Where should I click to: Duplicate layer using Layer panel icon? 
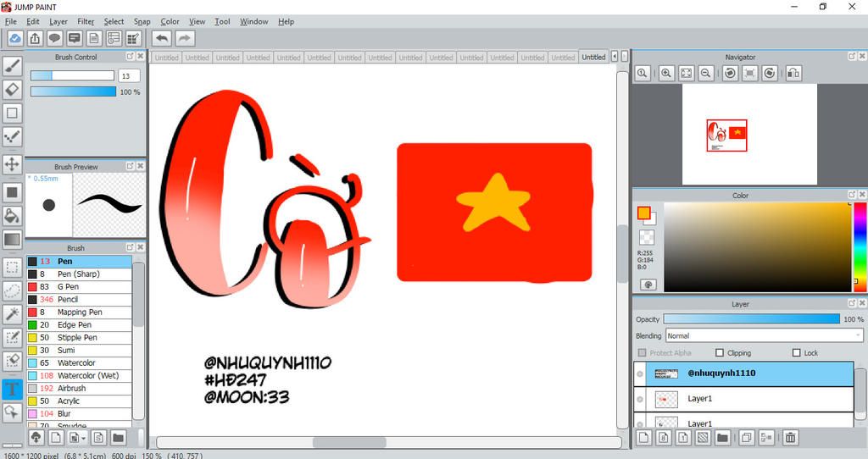coord(746,438)
